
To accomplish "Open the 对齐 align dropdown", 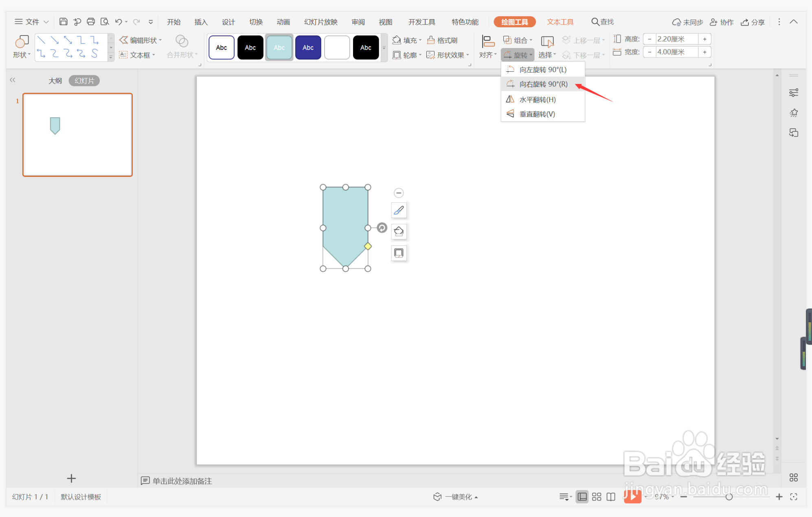I will coord(487,55).
